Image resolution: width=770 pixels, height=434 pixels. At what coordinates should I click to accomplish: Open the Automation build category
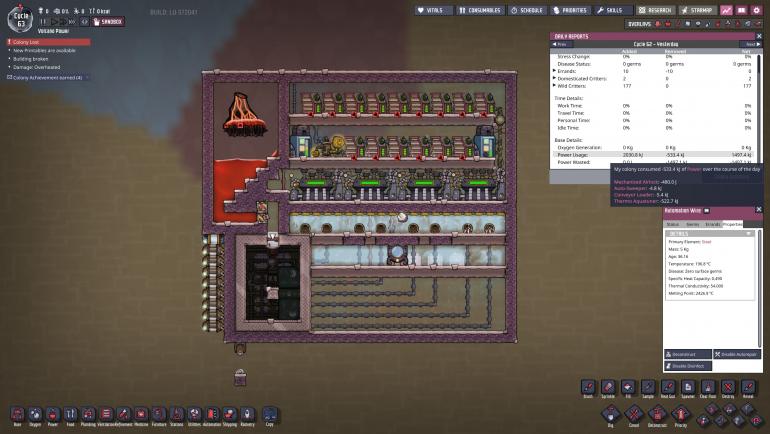(x=212, y=414)
